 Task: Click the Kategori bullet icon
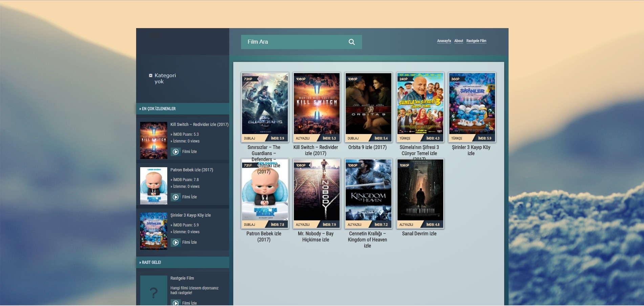(151, 75)
